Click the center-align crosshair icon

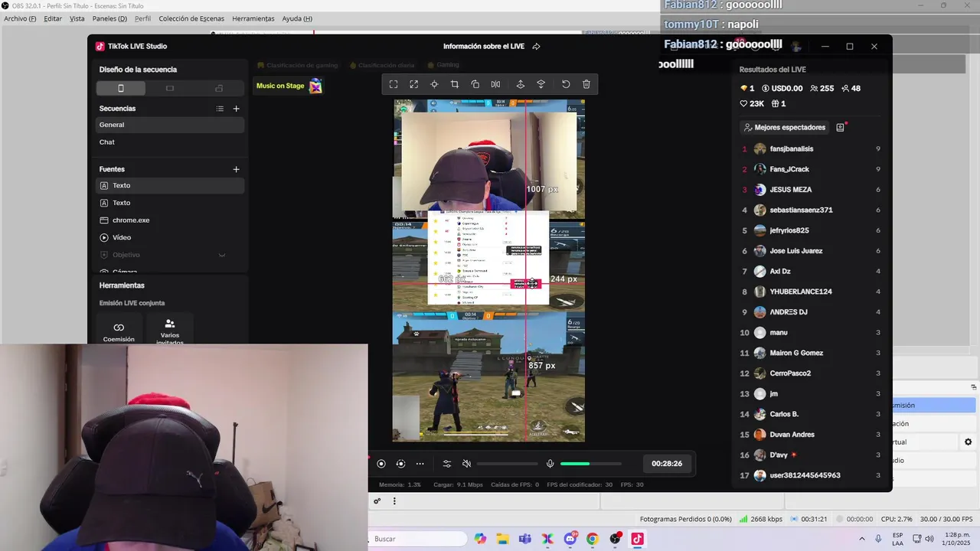click(434, 84)
